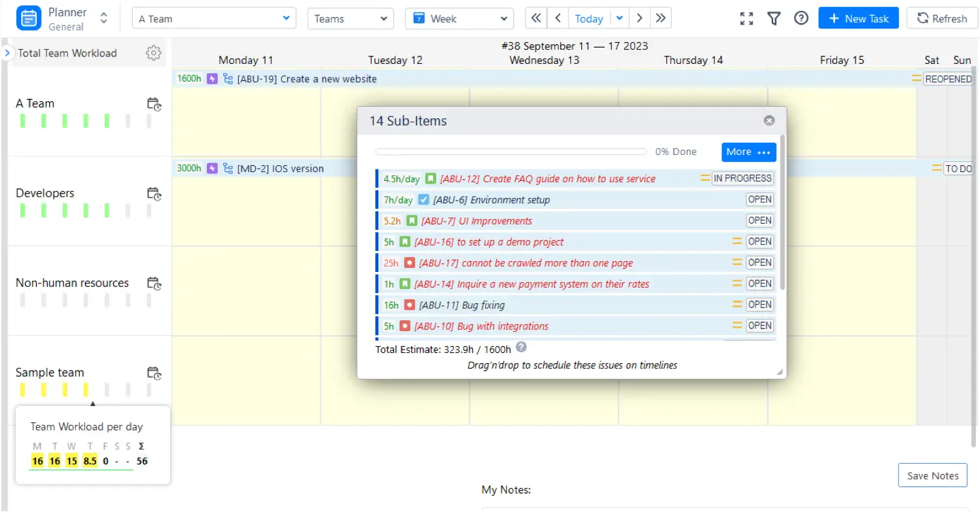This screenshot has width=980, height=512.
Task: Click the More button in Sub-Items
Action: pos(749,152)
